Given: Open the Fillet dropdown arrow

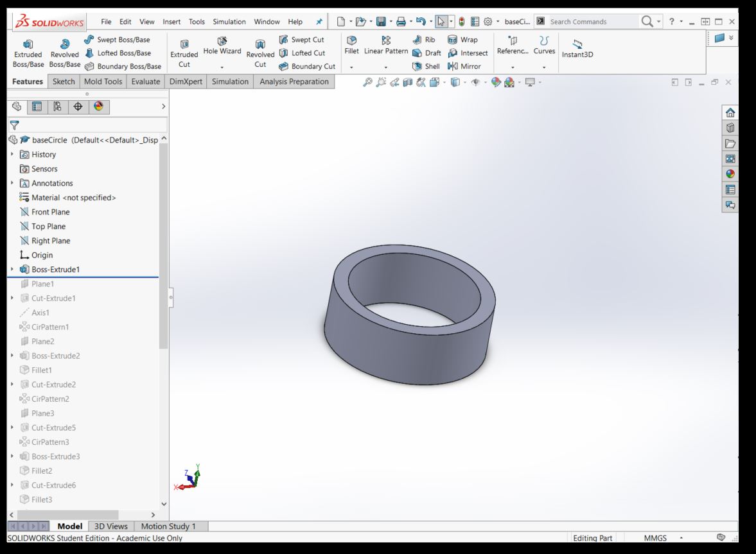Looking at the screenshot, I should tap(351, 67).
